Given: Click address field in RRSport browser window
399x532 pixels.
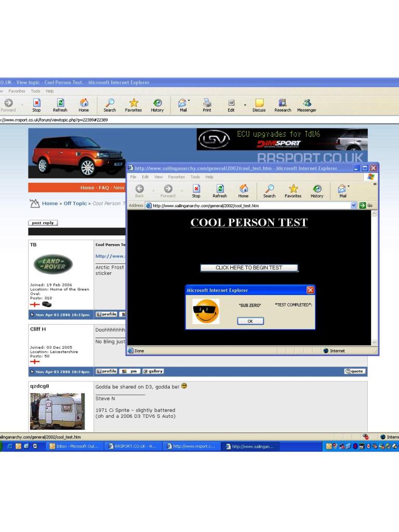Looking at the screenshot, I should pyautogui.click(x=199, y=120).
